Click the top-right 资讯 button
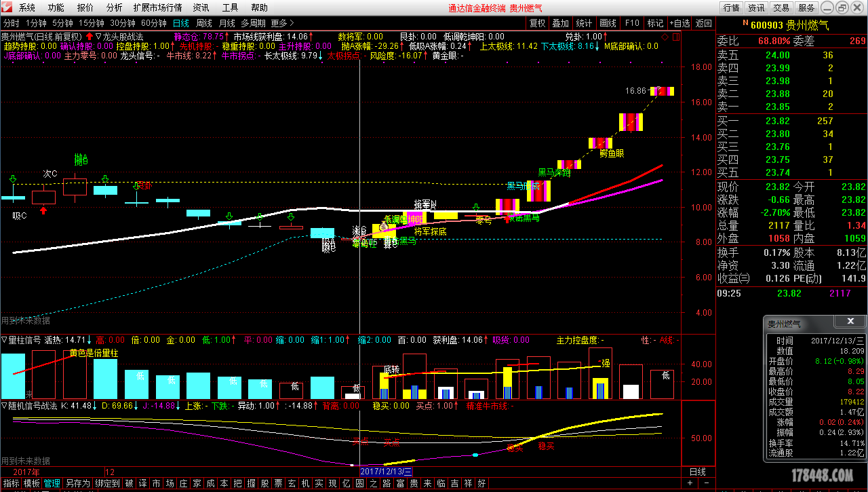868x492 pixels. click(756, 7)
